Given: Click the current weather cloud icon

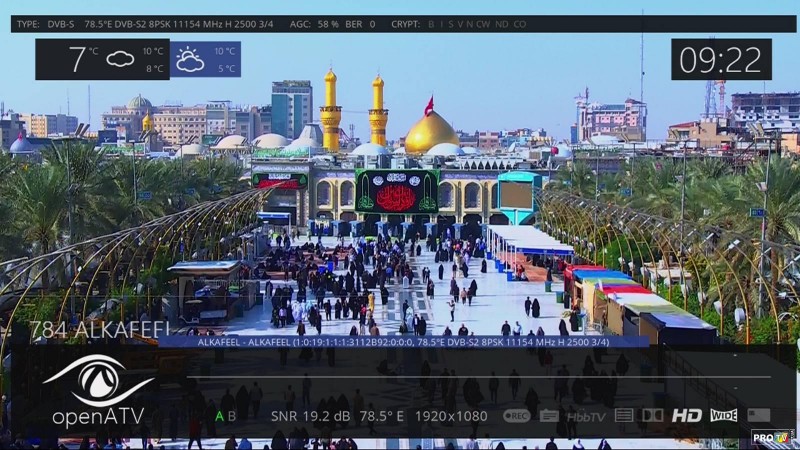Looking at the screenshot, I should click(120, 59).
